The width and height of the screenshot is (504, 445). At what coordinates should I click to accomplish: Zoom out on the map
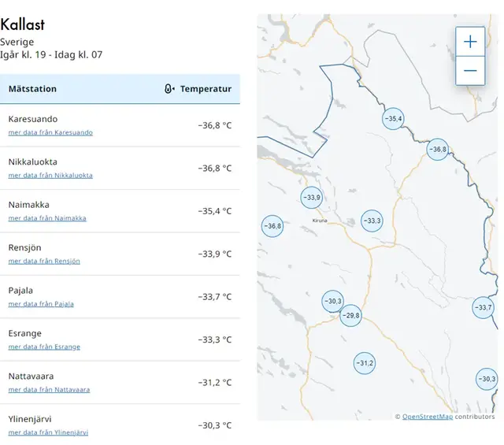coord(470,71)
